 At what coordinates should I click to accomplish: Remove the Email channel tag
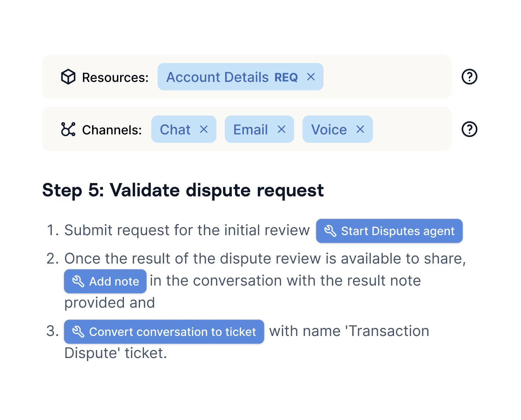tap(282, 129)
